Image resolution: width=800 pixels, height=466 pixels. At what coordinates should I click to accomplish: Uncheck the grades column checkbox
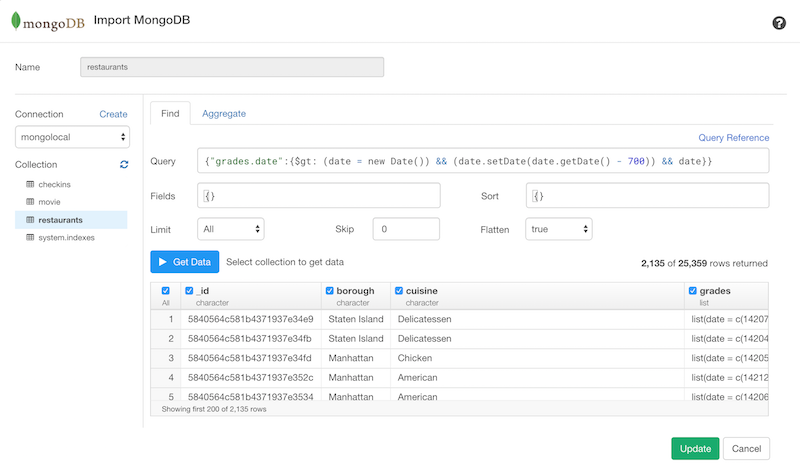[x=692, y=290]
